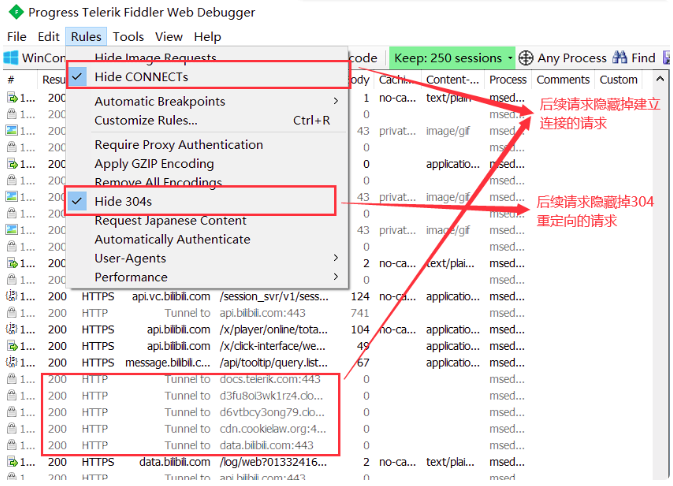Click body size 124 cell
The image size is (673, 486).
click(360, 296)
